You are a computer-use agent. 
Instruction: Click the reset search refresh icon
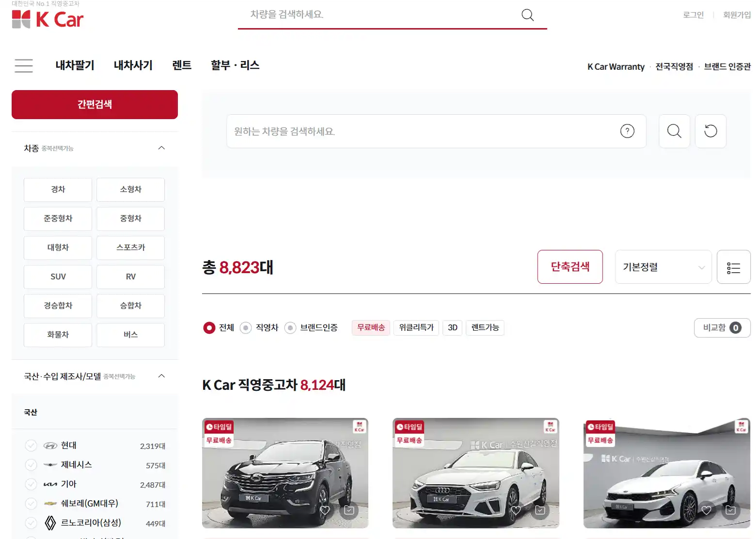[x=710, y=131]
